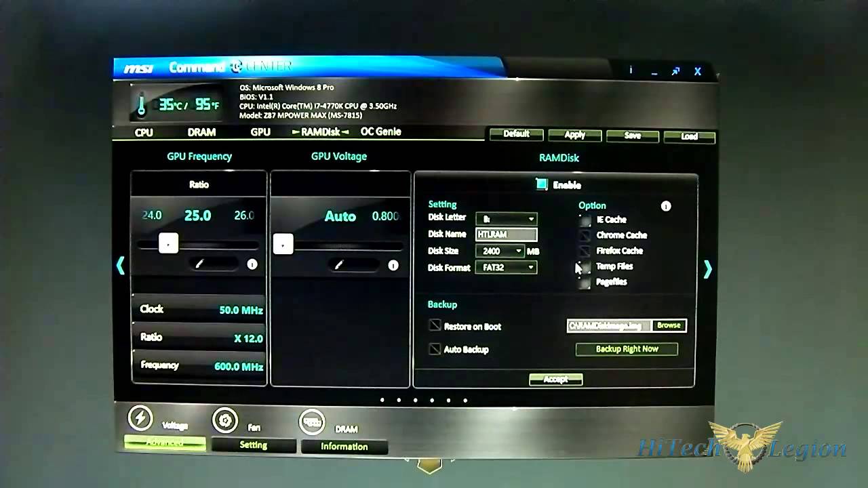Viewport: 868px width, 488px height.
Task: Click the Apply button
Action: pyautogui.click(x=574, y=135)
